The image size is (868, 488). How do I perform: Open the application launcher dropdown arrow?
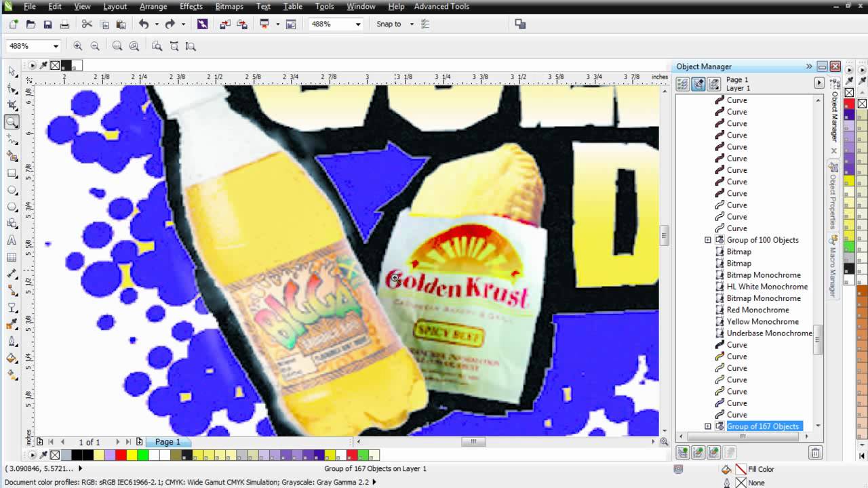(277, 24)
